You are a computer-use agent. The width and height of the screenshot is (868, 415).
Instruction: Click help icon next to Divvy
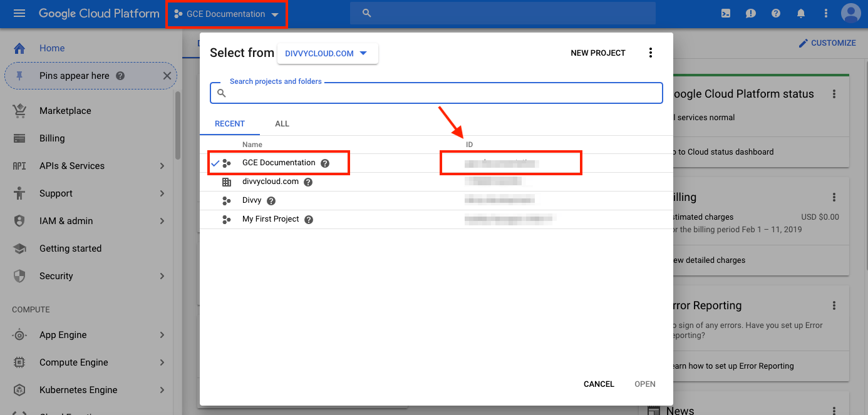[x=271, y=201]
